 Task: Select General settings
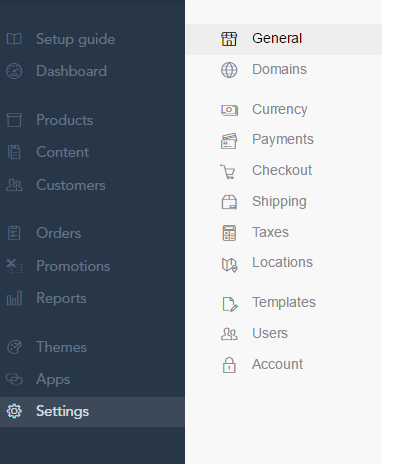[x=284, y=39]
